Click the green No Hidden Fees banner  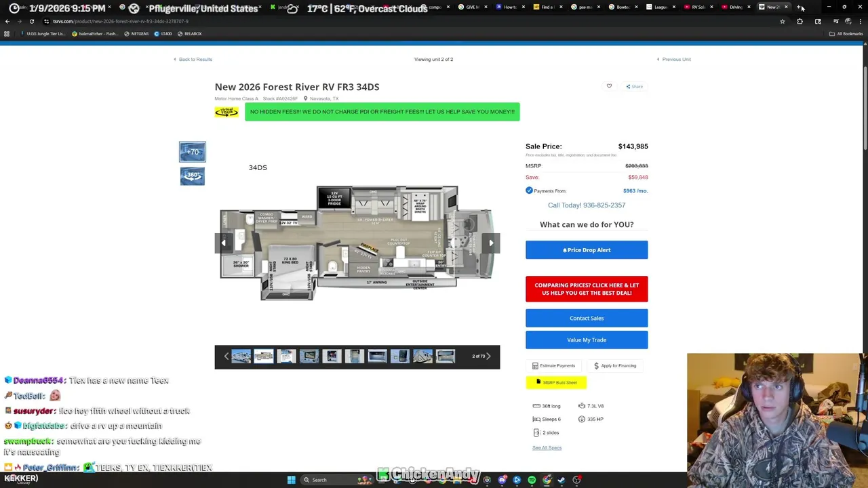[x=382, y=112]
